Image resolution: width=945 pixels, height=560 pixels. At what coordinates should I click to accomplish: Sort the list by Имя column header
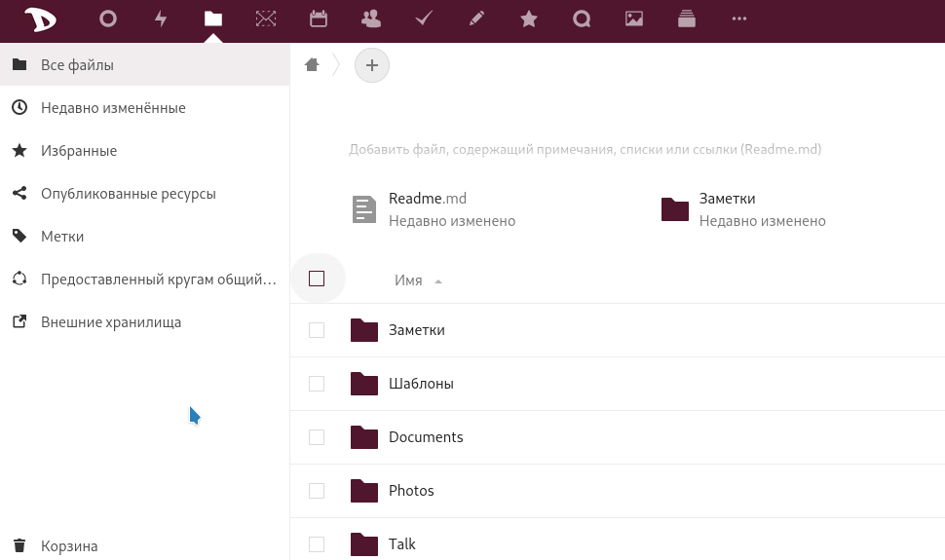(408, 280)
